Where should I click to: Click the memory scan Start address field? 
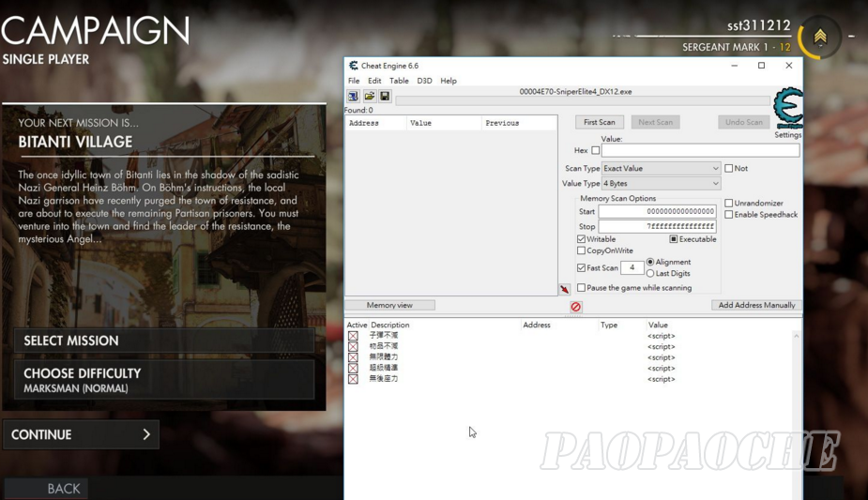coord(657,211)
